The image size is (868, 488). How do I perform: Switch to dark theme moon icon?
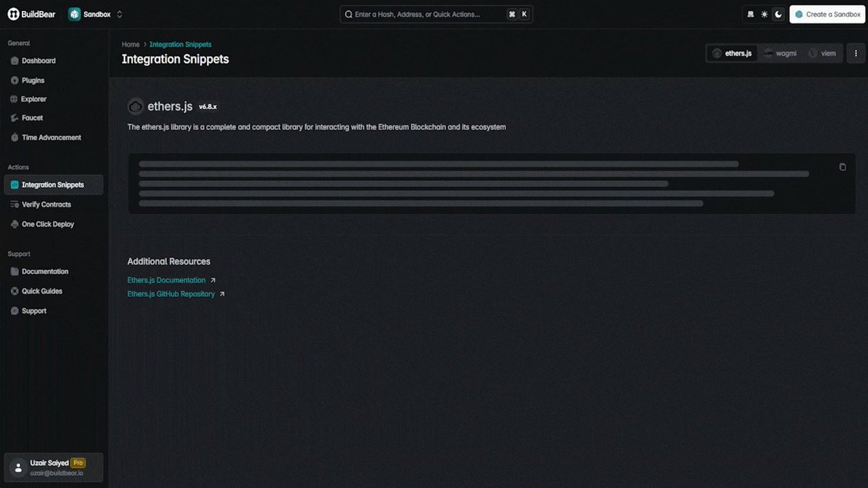[x=778, y=14]
